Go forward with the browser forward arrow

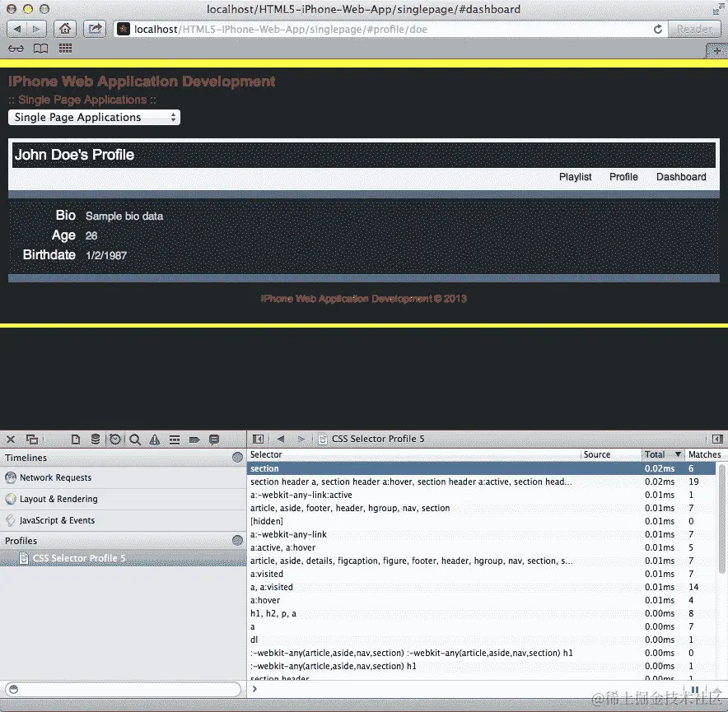37,30
